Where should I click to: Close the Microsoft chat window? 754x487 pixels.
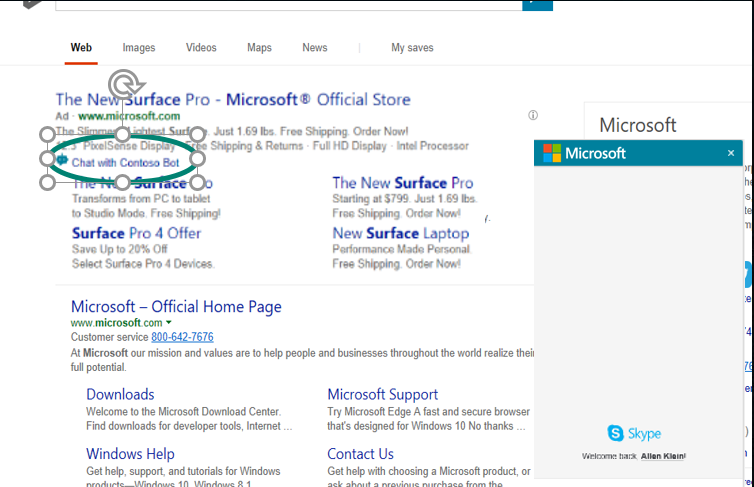tap(731, 153)
